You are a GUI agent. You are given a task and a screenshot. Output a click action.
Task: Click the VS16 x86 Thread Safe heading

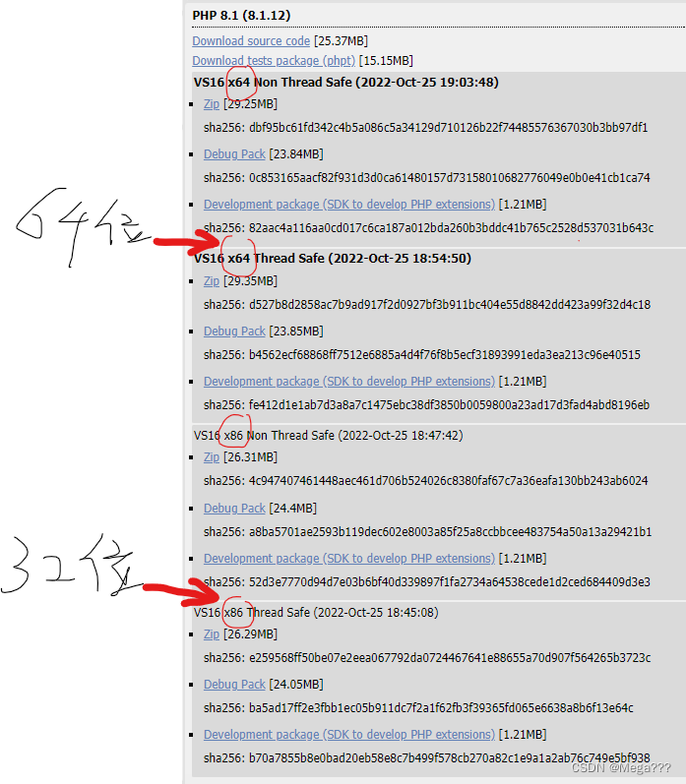click(x=316, y=612)
